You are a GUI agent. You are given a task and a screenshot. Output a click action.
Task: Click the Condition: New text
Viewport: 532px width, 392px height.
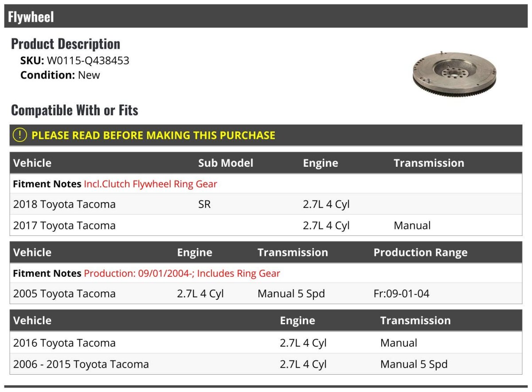pos(60,75)
